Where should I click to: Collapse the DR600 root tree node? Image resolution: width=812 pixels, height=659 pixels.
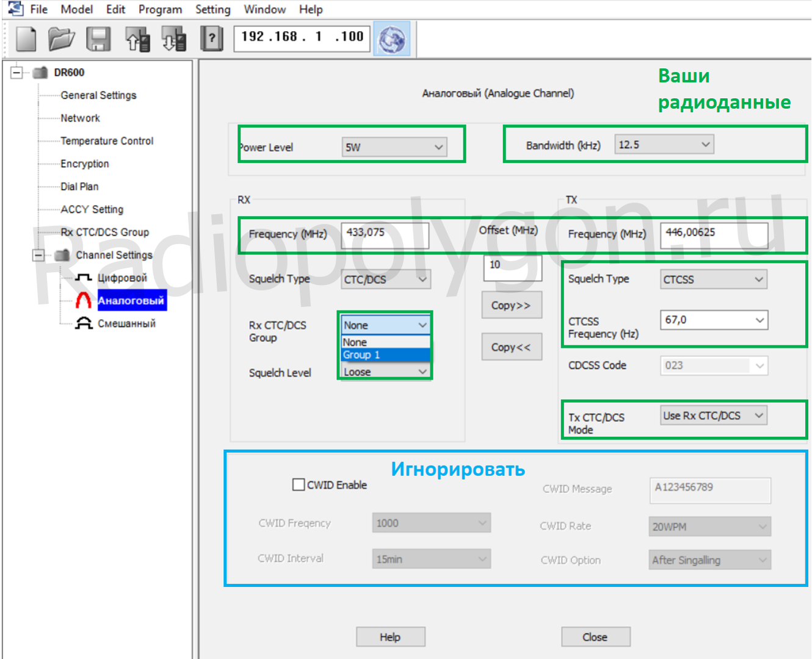16,73
